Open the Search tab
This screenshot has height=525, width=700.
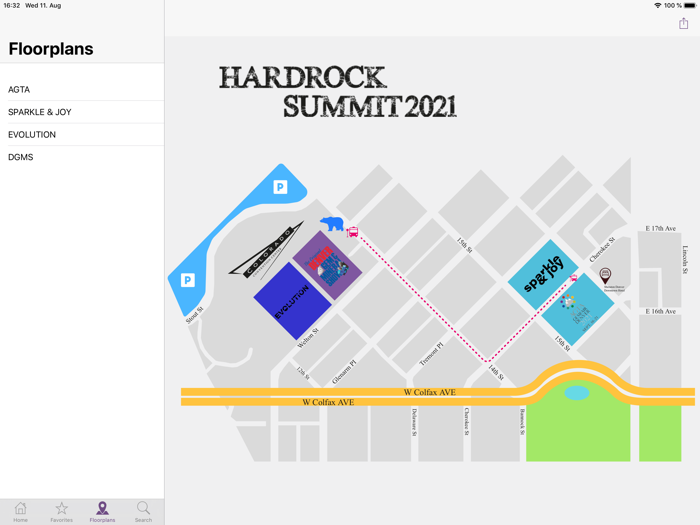(143, 512)
